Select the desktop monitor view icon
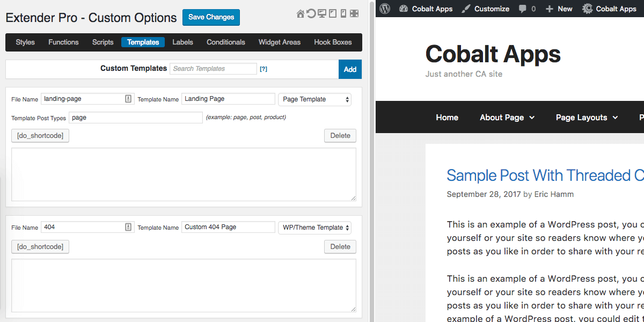This screenshot has height=322, width=644. click(322, 13)
